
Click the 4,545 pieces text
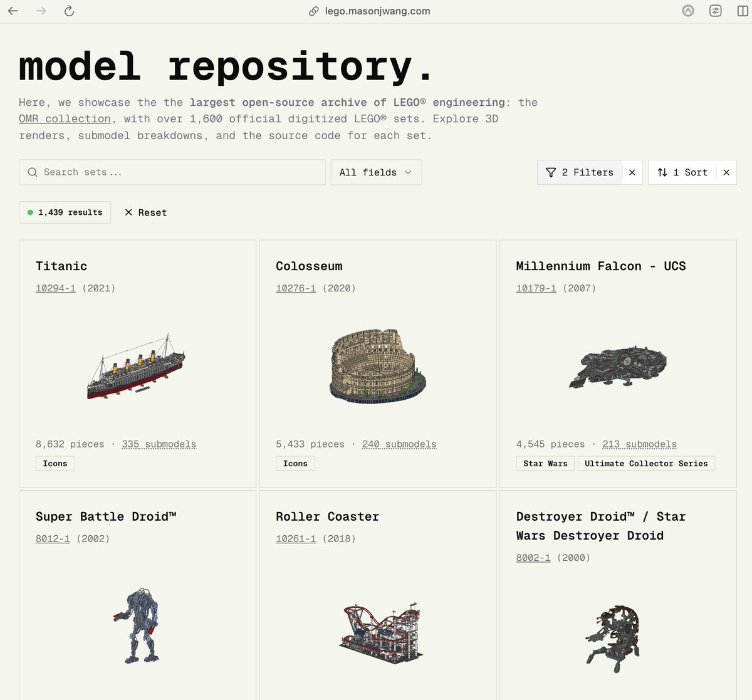click(x=550, y=444)
